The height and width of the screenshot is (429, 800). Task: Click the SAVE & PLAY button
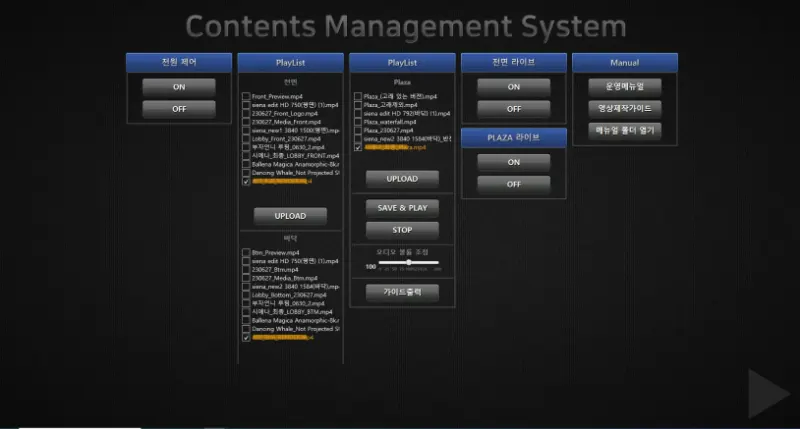pyautogui.click(x=402, y=208)
